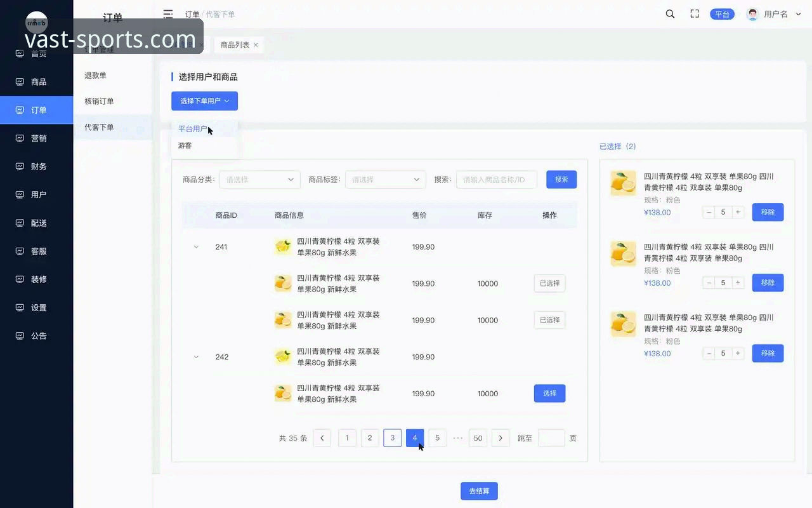
Task: Collapse the sidebar using the hamburger icon
Action: pos(168,13)
